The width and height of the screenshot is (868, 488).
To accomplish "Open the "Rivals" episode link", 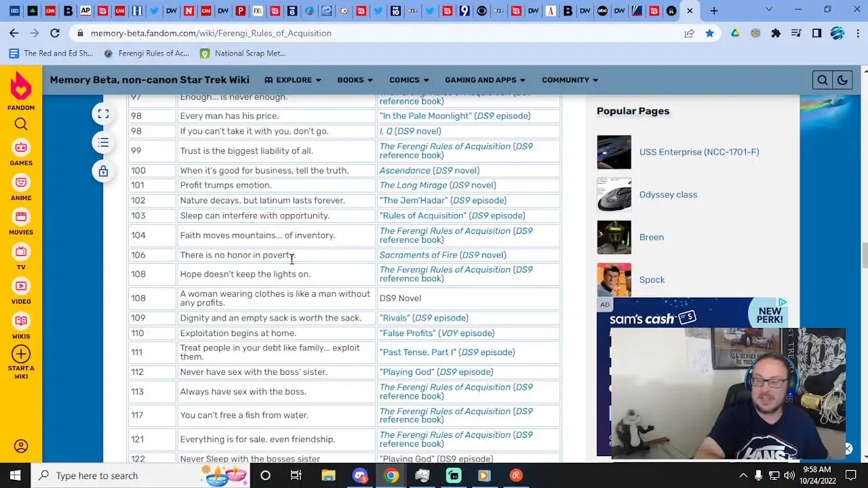I will pyautogui.click(x=395, y=318).
